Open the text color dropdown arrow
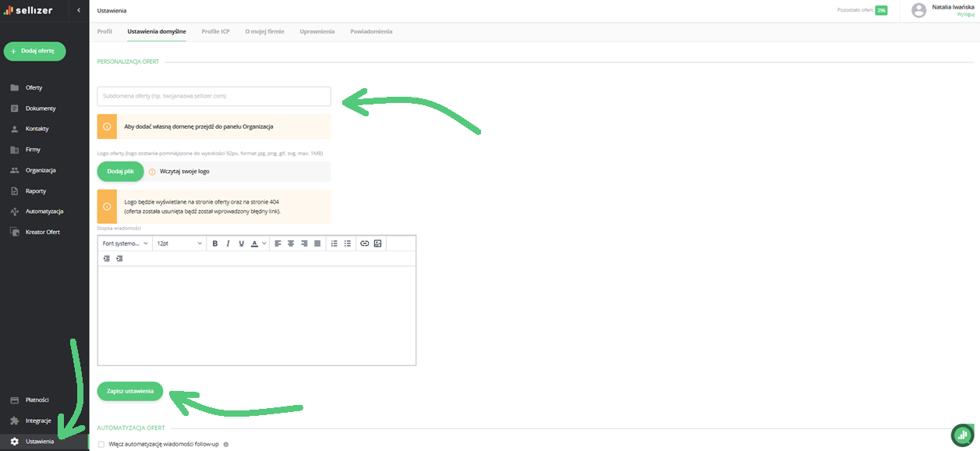Image resolution: width=980 pixels, height=451 pixels. pyautogui.click(x=264, y=243)
